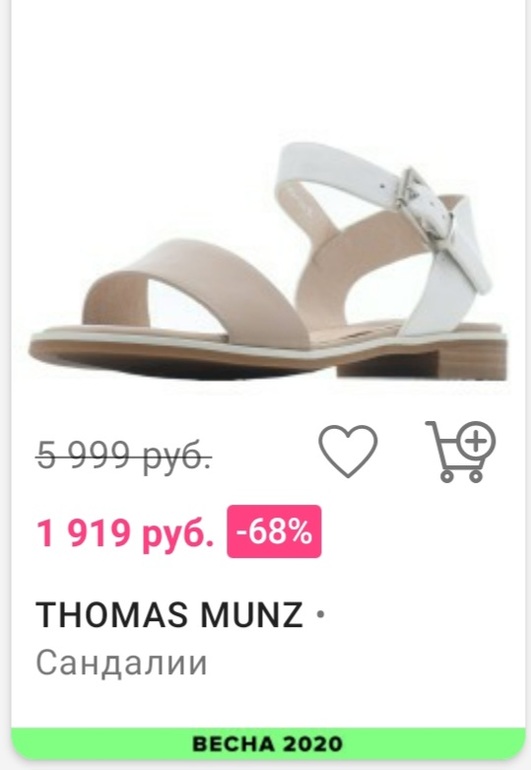Click the dot after THOMAS MUNZ
Screen dimensions: 531x770
click(320, 614)
